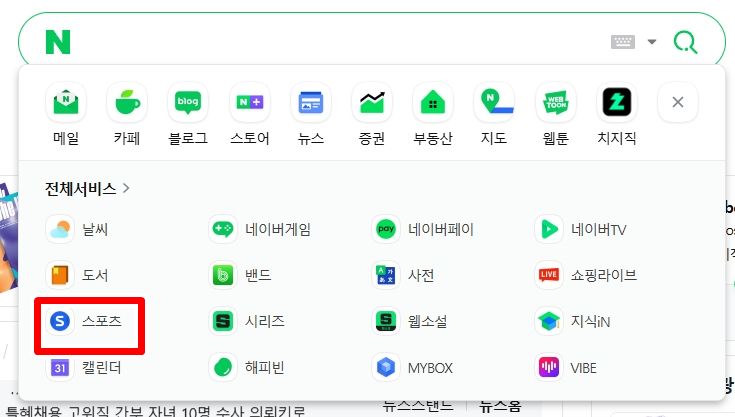Click the MYBOX text label
The image size is (735, 417).
pos(430,368)
